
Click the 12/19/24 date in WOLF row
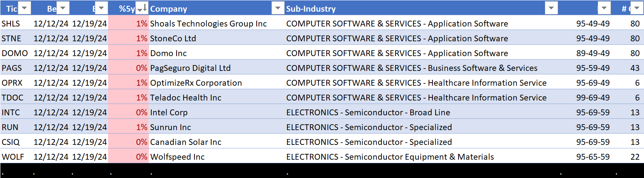tap(89, 157)
